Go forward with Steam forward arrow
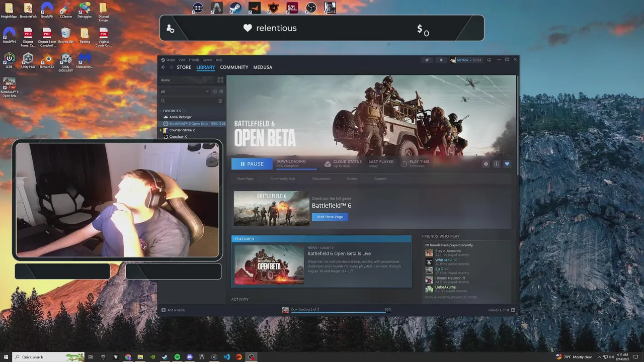Image resolution: width=644 pixels, height=362 pixels. click(x=171, y=67)
